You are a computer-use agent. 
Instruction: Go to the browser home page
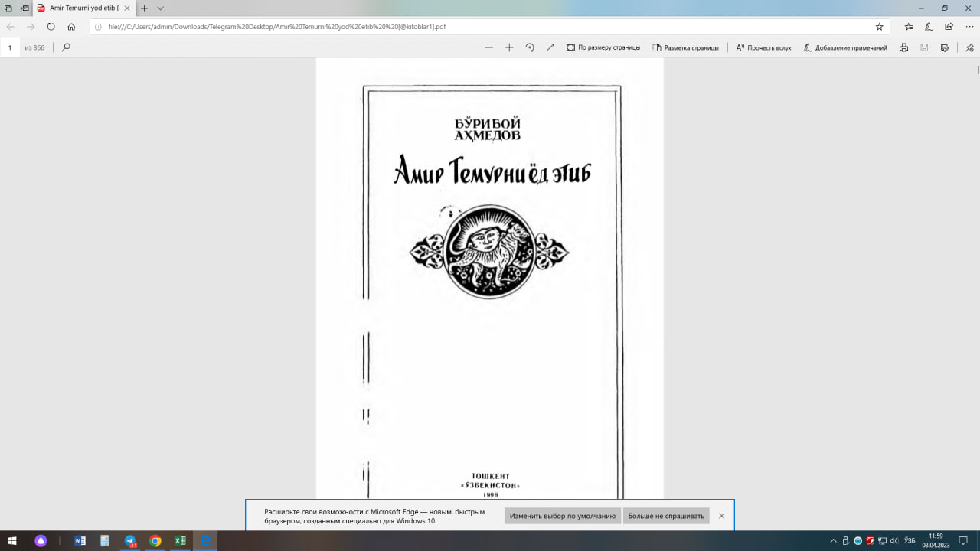[71, 26]
